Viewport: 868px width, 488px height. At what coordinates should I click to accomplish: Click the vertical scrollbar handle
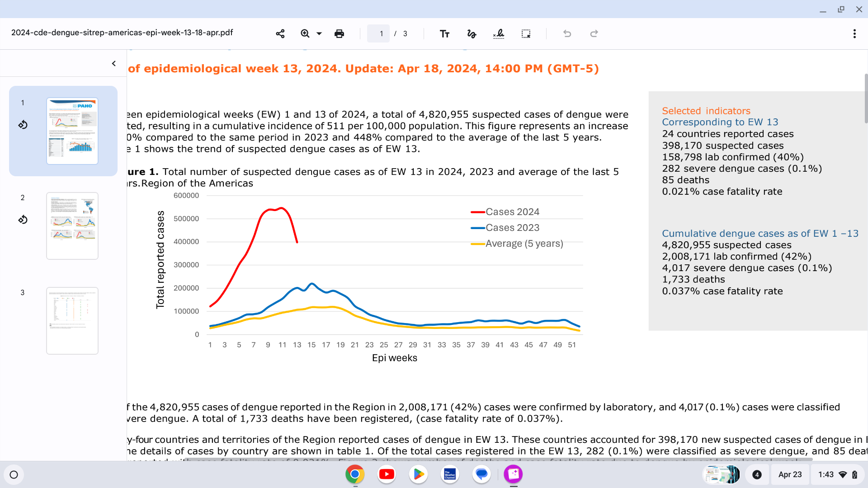[866, 99]
